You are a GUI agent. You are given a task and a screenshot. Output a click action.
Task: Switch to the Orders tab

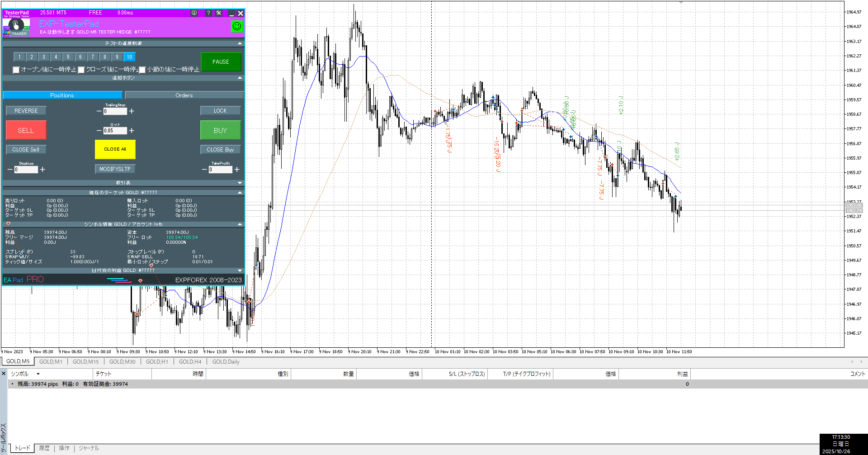184,95
